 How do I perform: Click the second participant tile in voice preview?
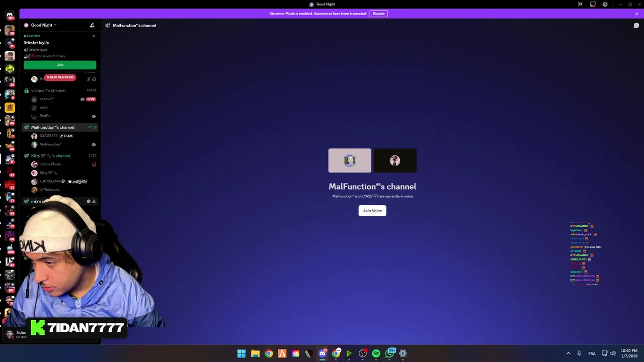(395, 160)
